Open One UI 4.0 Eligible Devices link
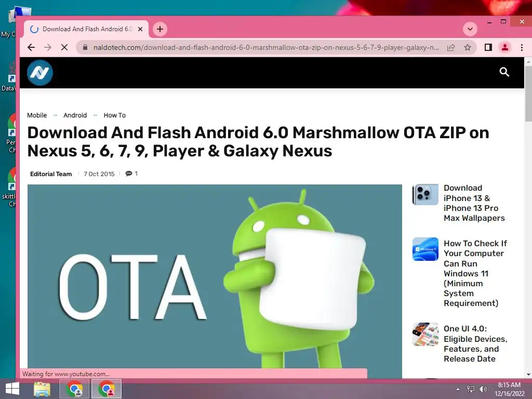 pos(475,344)
